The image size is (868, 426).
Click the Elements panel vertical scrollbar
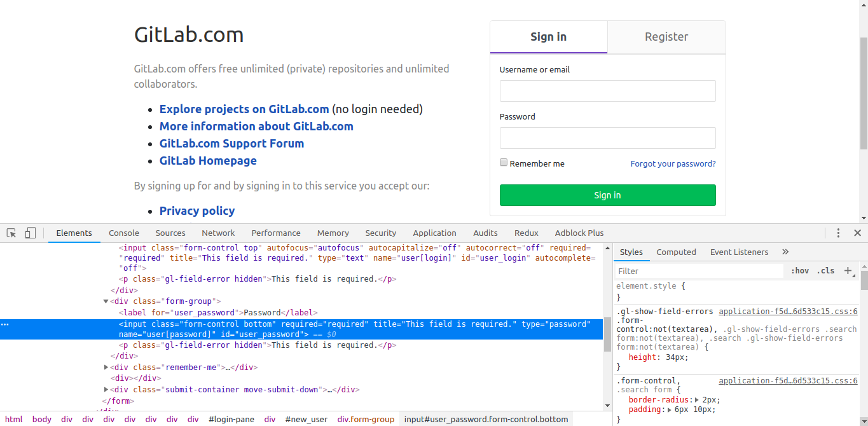pos(608,336)
